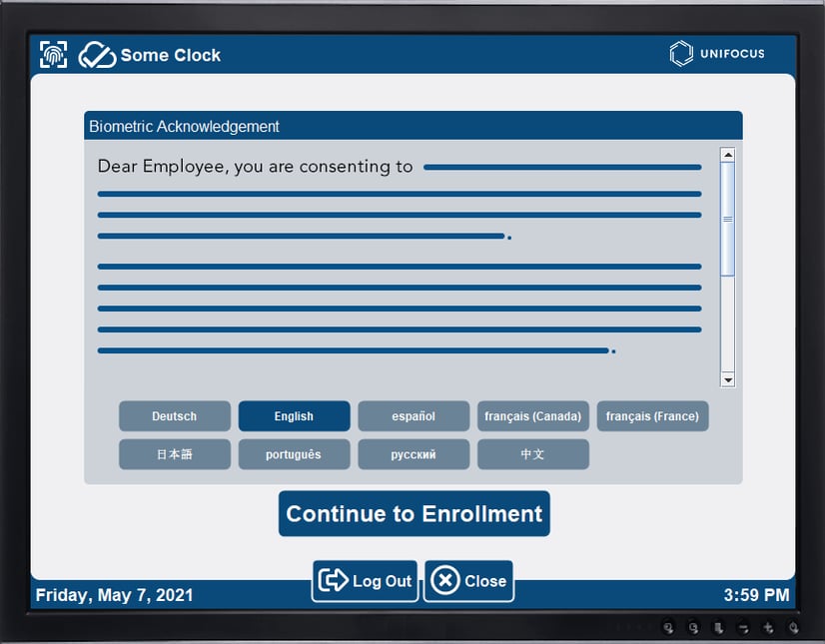
Task: Click the Biometric Acknowledgement title bar
Action: 412,126
